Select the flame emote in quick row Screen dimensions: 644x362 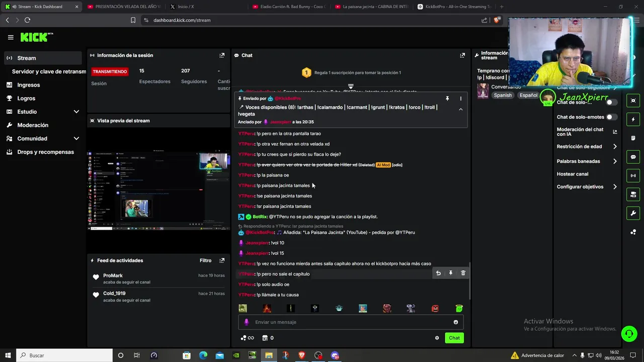coord(267,308)
